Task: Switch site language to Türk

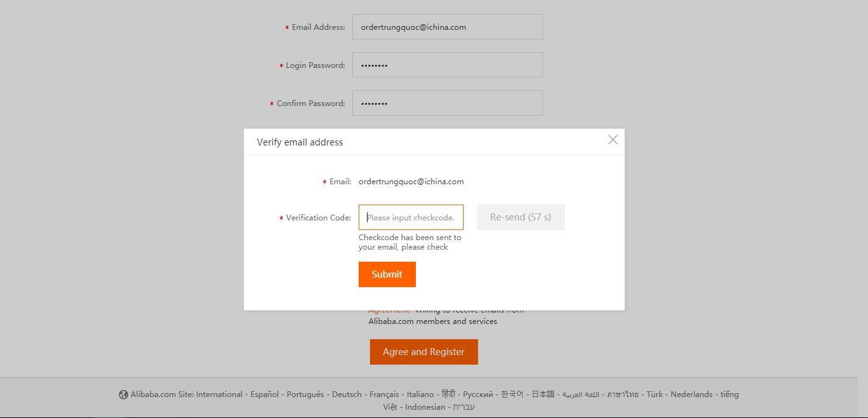Action: click(654, 394)
